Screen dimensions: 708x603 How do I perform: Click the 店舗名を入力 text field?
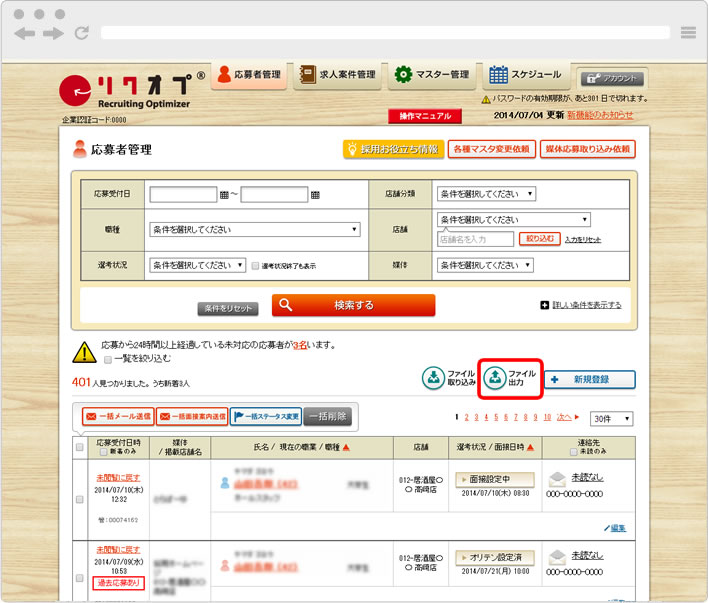pyautogui.click(x=475, y=239)
